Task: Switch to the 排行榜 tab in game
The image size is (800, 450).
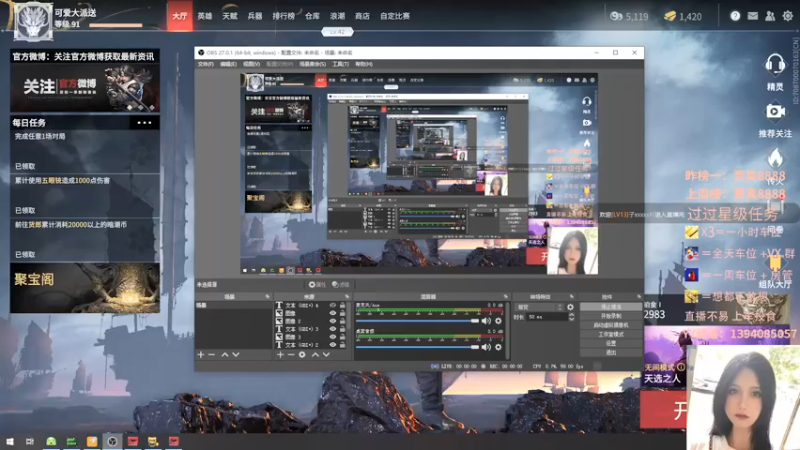Action: (x=283, y=16)
